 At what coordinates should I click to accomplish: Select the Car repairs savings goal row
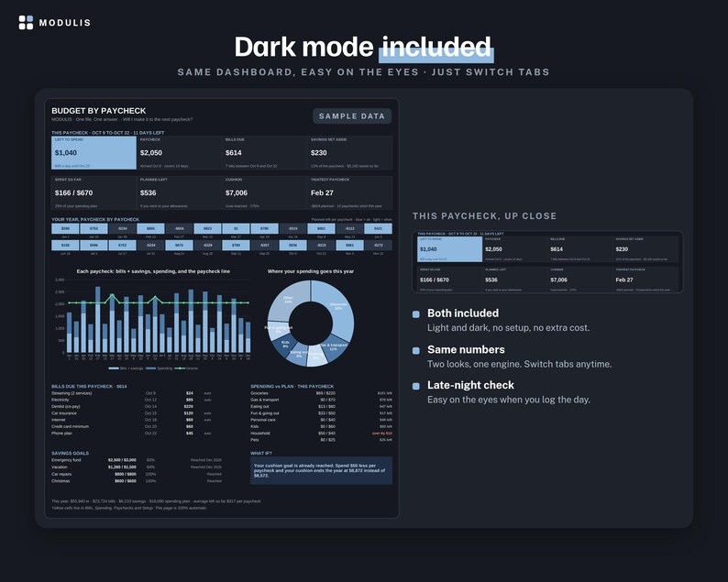[137, 475]
